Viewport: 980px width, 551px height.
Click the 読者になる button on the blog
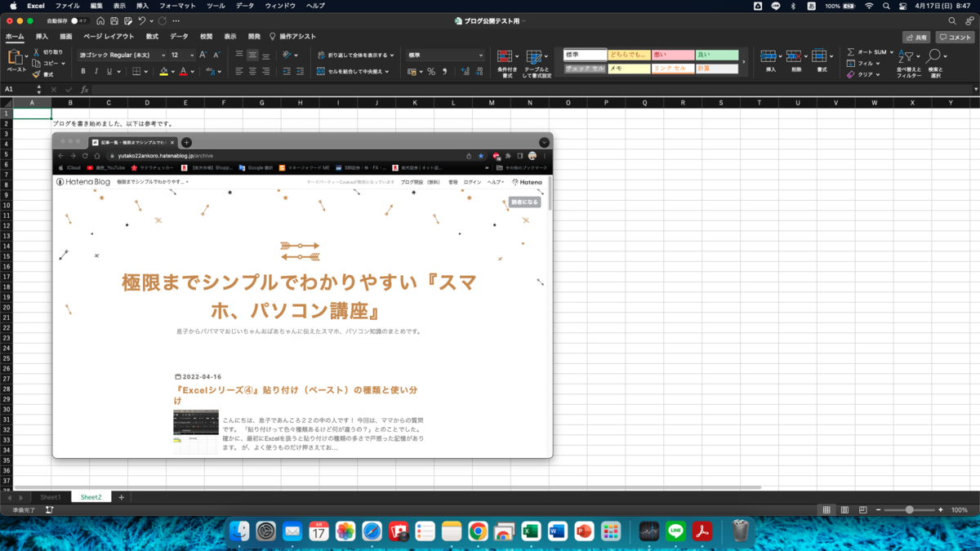coord(526,201)
